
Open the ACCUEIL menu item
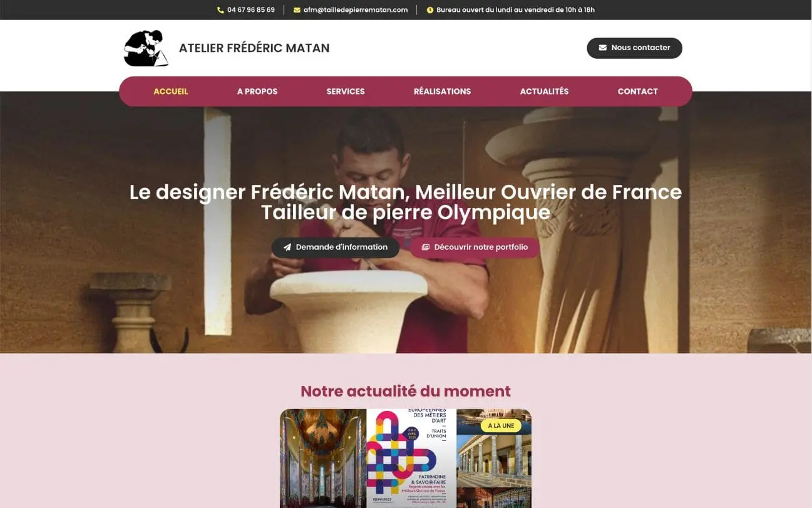(x=171, y=91)
